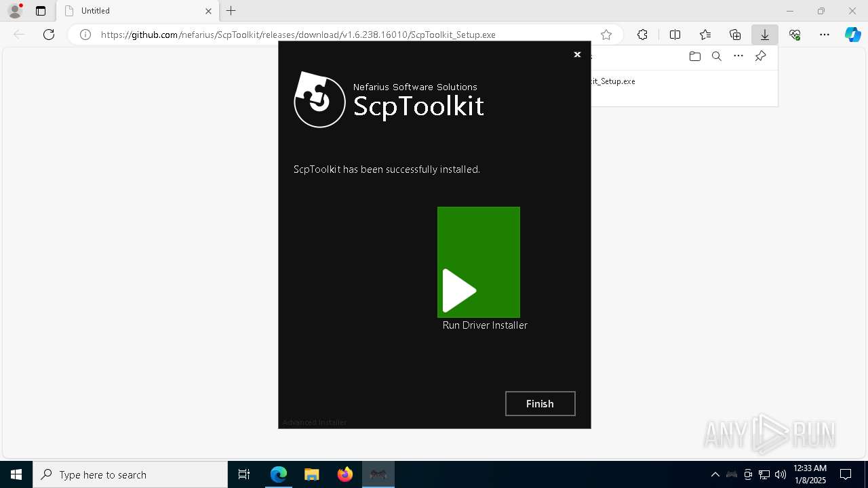Open network status tray icon

(764, 474)
